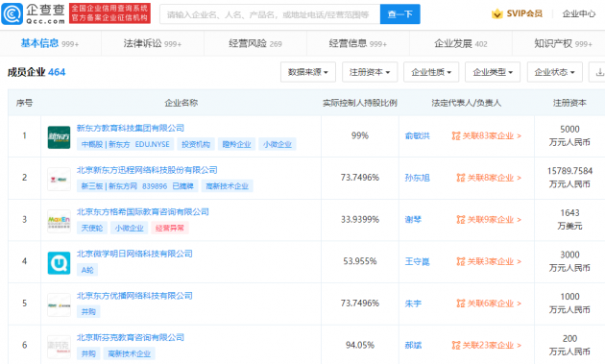The width and height of the screenshot is (605, 364).
Task: Click the 查一下 search button
Action: point(399,14)
